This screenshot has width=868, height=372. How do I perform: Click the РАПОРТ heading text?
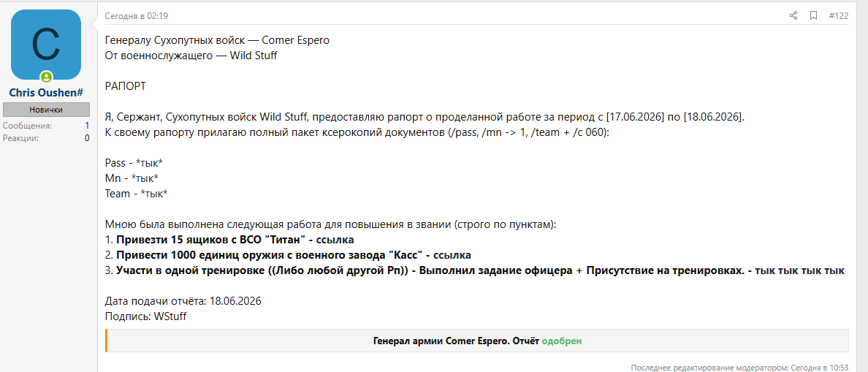(126, 86)
